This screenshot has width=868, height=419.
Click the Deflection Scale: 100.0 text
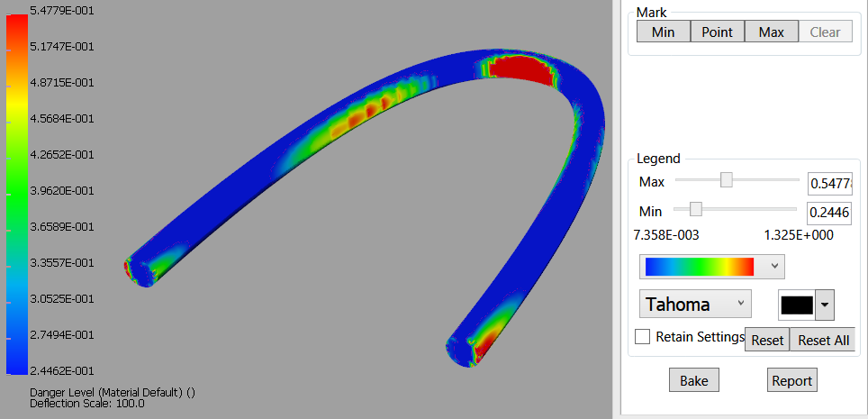pyautogui.click(x=87, y=404)
